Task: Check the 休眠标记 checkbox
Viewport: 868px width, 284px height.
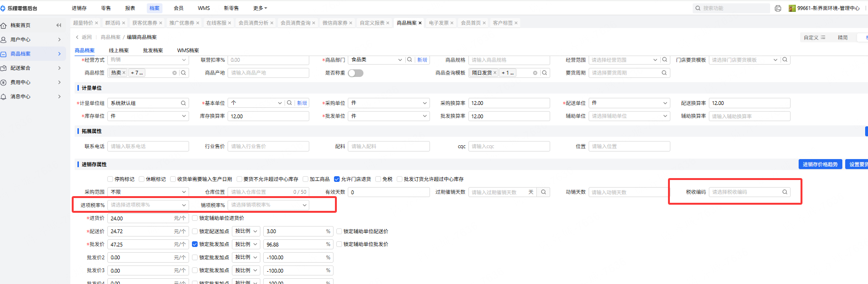Action: click(142, 179)
